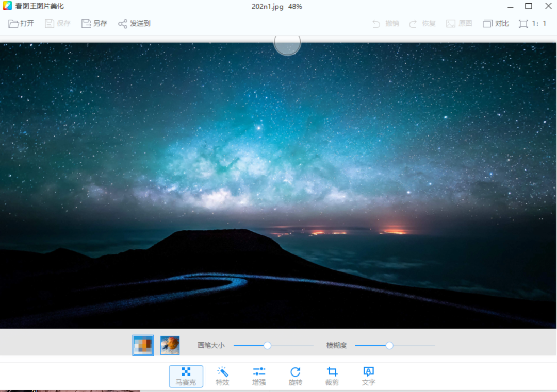This screenshot has width=557, height=392.
Task: Select the 文字 text tool
Action: pos(368,376)
